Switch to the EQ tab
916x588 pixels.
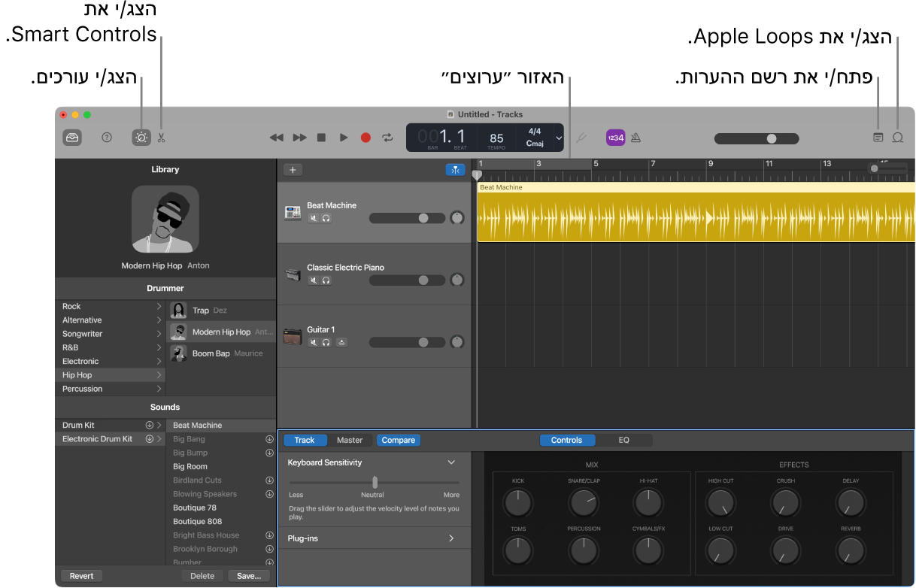tap(625, 440)
